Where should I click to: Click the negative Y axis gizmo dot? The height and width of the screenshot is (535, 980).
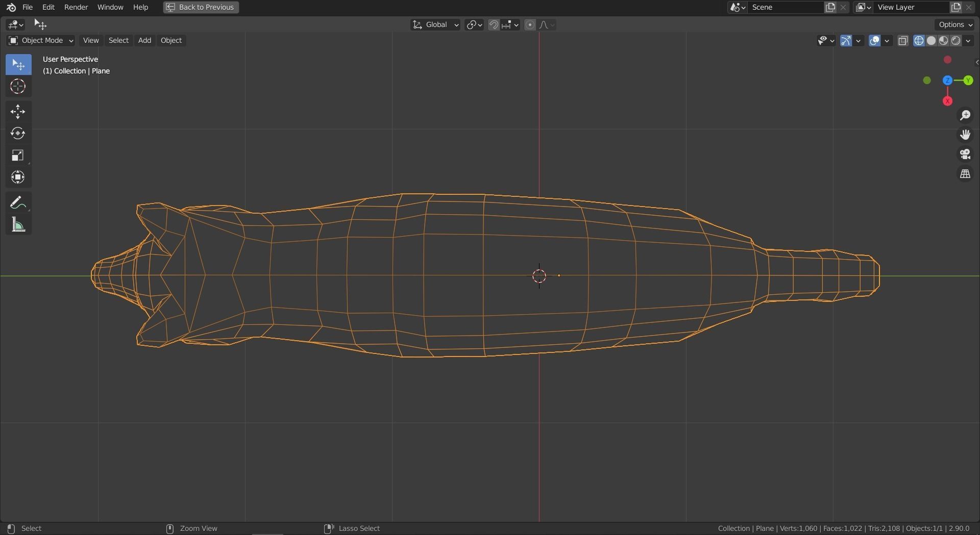click(927, 80)
